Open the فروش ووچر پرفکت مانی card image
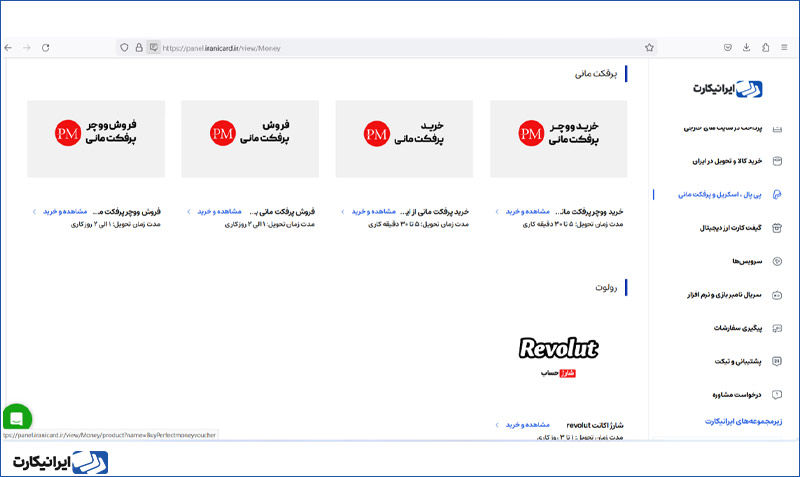 (x=96, y=139)
